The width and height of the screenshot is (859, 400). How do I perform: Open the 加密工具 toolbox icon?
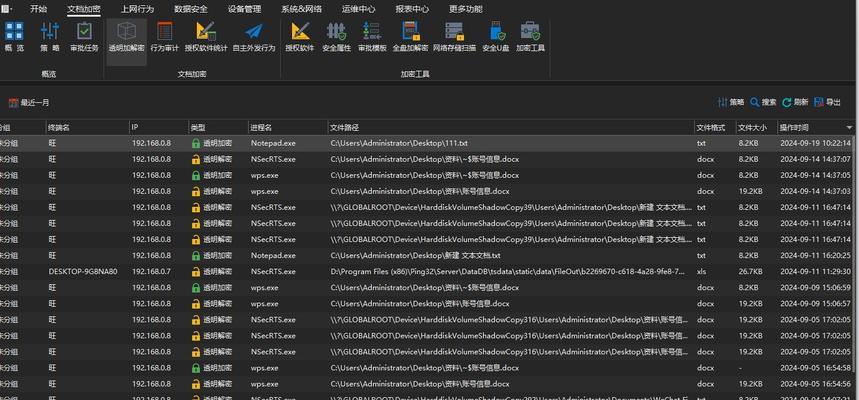(530, 31)
